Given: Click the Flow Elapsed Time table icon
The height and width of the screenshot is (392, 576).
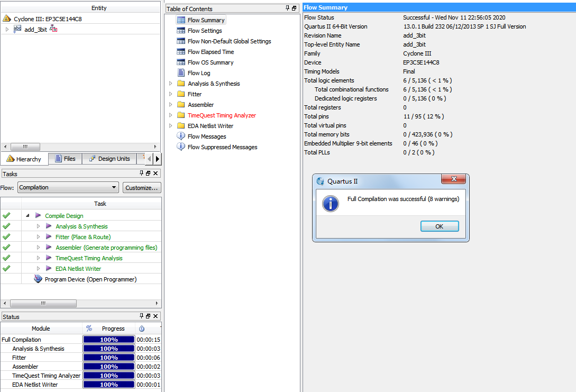Looking at the screenshot, I should coord(181,52).
